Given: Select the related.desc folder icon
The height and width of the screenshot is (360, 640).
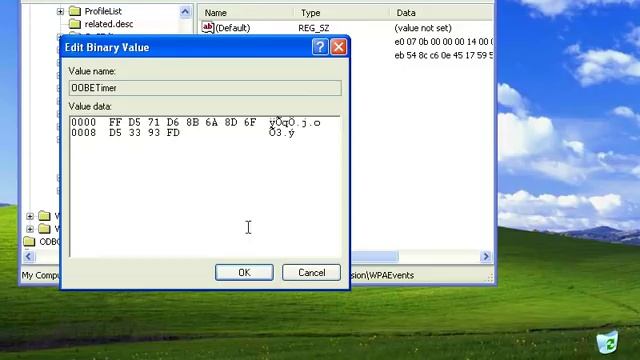Looking at the screenshot, I should [75, 24].
